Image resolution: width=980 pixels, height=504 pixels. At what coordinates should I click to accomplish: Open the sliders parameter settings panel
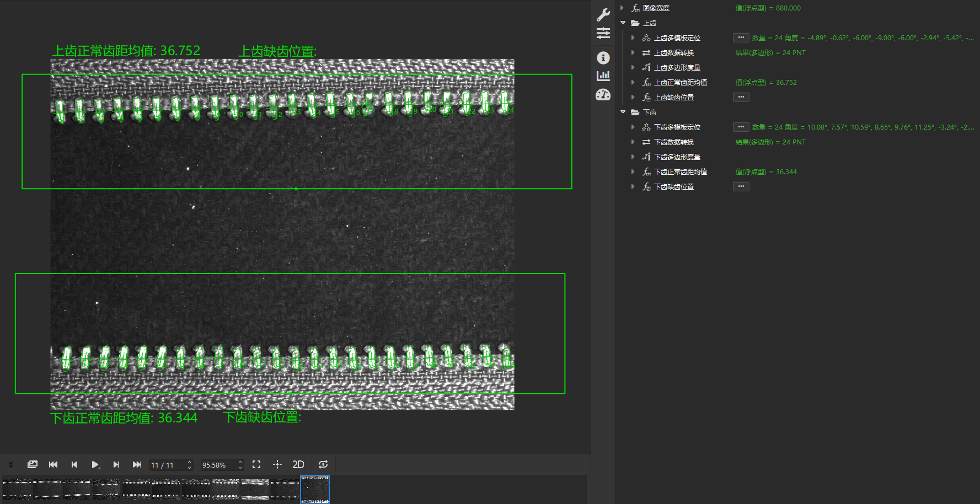(x=603, y=34)
